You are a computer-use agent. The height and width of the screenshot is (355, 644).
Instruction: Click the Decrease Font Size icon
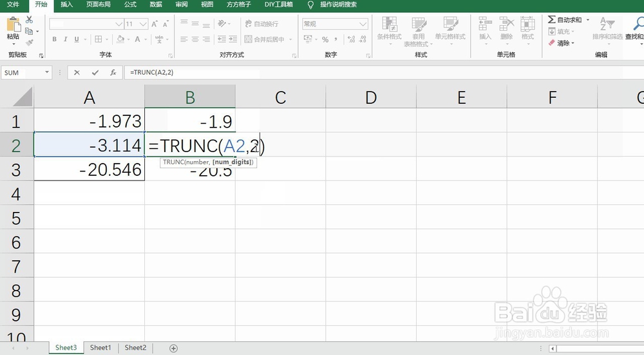[x=166, y=24]
